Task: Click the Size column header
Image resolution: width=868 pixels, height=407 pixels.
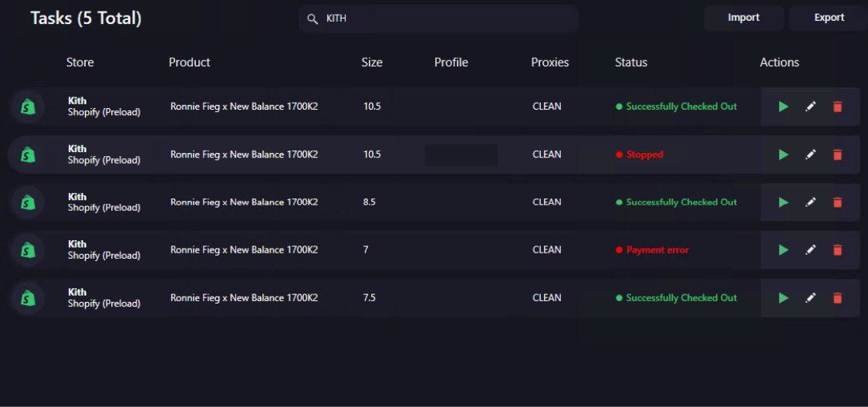Action: [372, 63]
